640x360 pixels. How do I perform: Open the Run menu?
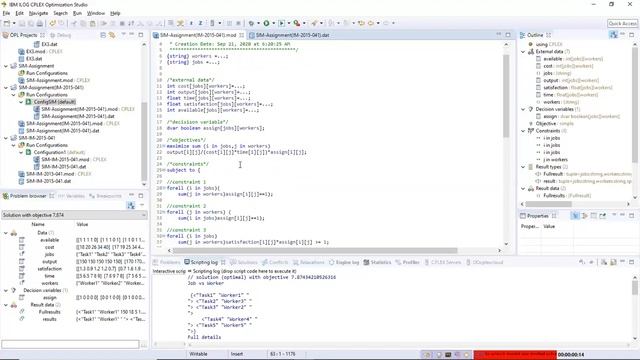click(77, 13)
